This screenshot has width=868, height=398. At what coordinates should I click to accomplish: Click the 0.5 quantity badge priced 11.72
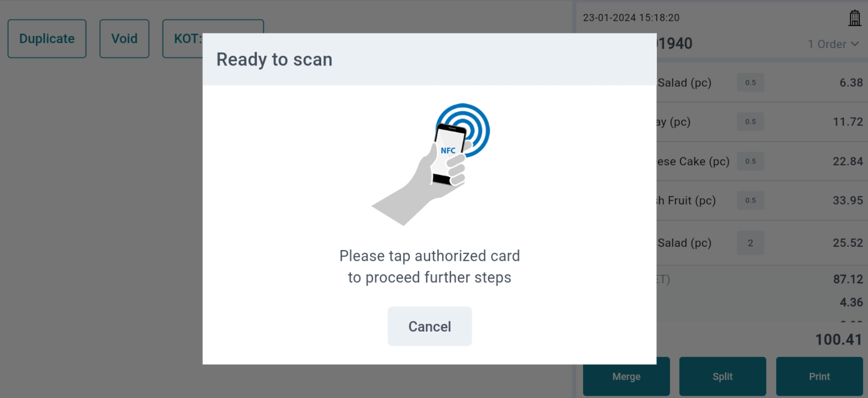750,122
